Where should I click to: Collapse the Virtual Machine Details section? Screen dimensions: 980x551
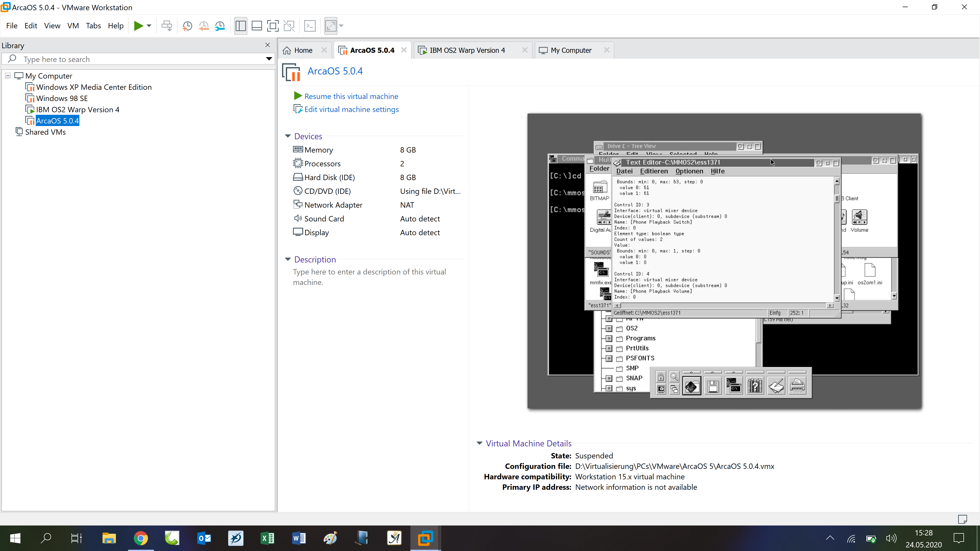pos(479,443)
